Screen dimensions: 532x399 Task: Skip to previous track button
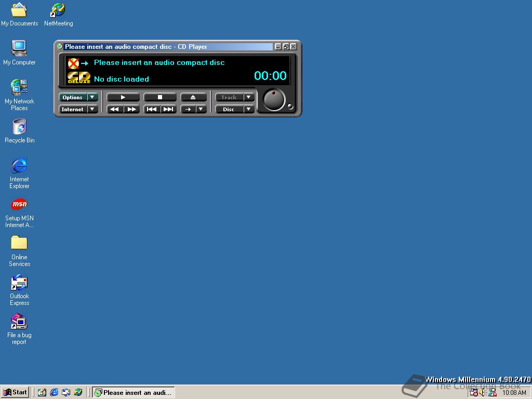pos(151,109)
